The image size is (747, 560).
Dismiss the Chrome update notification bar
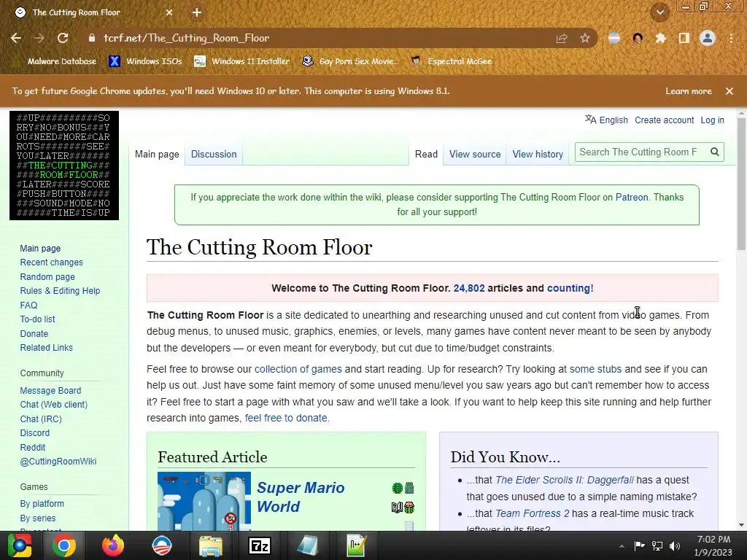729,91
